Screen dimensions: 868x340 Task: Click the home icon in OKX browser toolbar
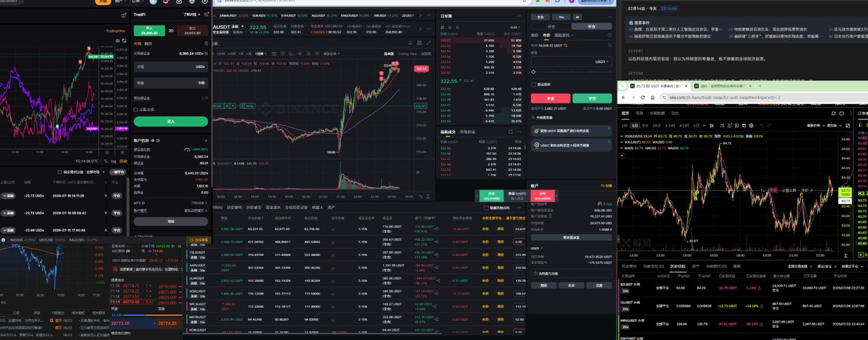point(652,97)
